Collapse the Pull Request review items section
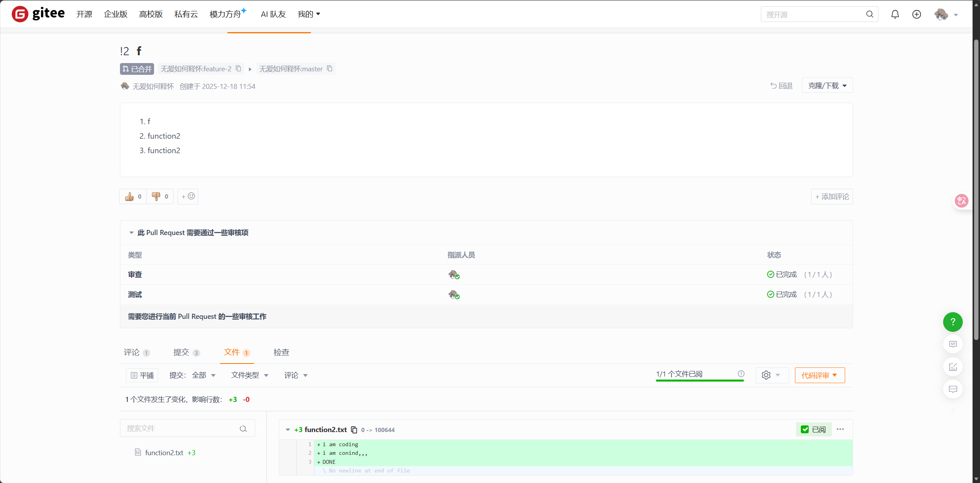The width and height of the screenshot is (980, 483). 131,233
